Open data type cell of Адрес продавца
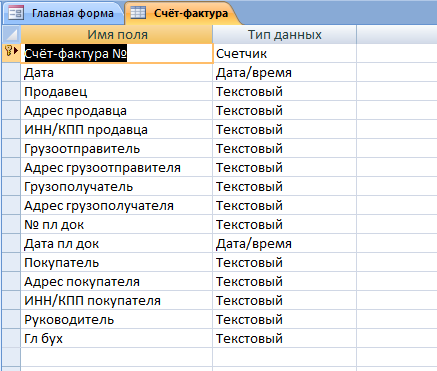The height and width of the screenshot is (371, 437). [284, 110]
